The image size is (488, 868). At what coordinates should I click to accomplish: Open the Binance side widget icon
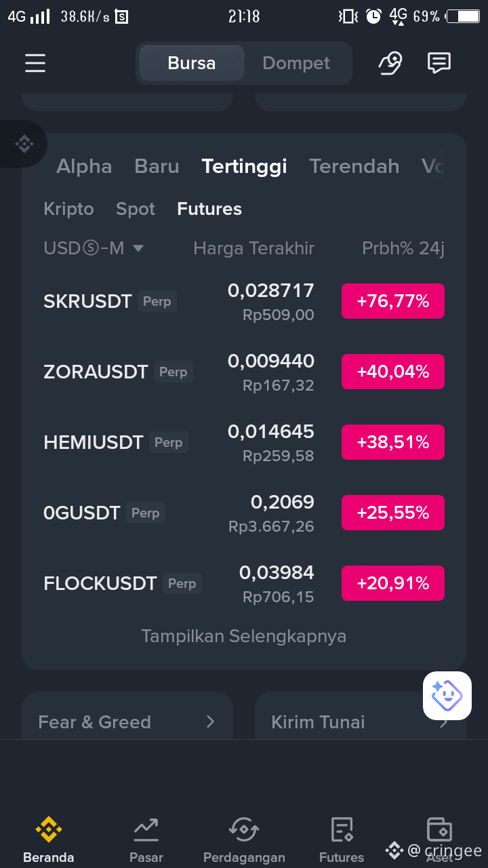[24, 144]
